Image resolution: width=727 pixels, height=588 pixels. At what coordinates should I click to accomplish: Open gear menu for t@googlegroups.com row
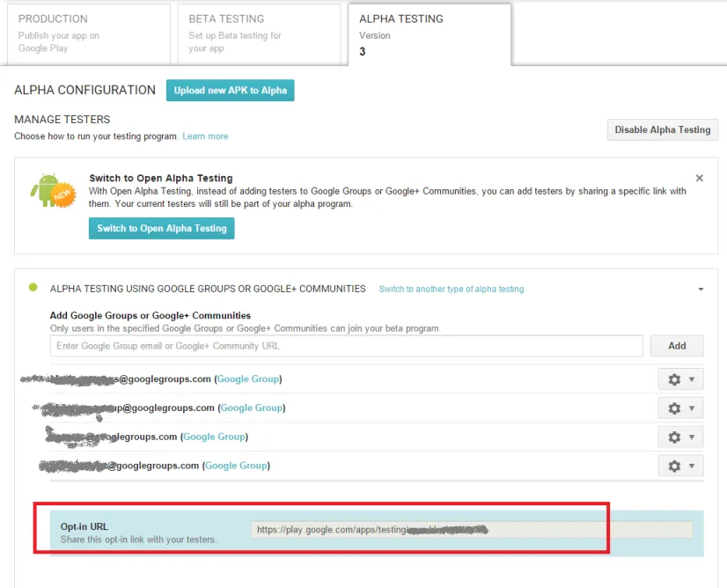point(680,466)
